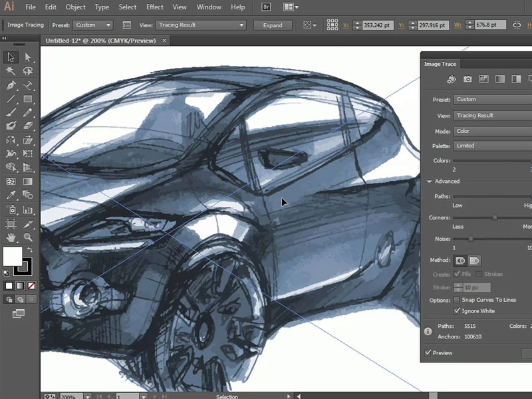Viewport: 532px width, 399px height.
Task: Select the Hand tool
Action: pos(11,237)
